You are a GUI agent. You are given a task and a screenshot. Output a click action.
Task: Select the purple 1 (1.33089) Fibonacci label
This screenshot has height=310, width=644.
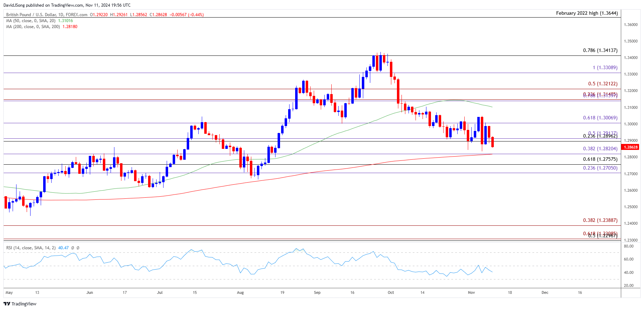(x=605, y=67)
